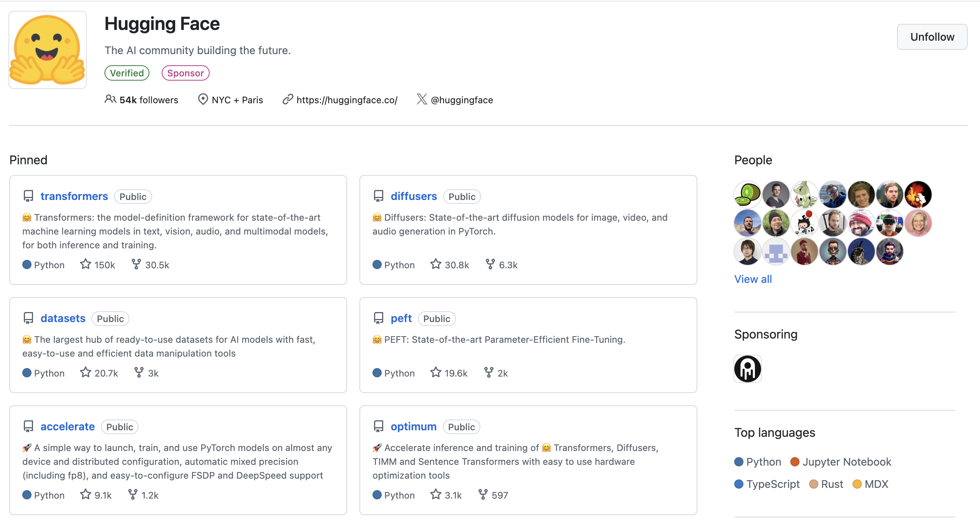Screen dimensions: 980x532
Task: Click the star icon on peft card
Action: point(435,373)
